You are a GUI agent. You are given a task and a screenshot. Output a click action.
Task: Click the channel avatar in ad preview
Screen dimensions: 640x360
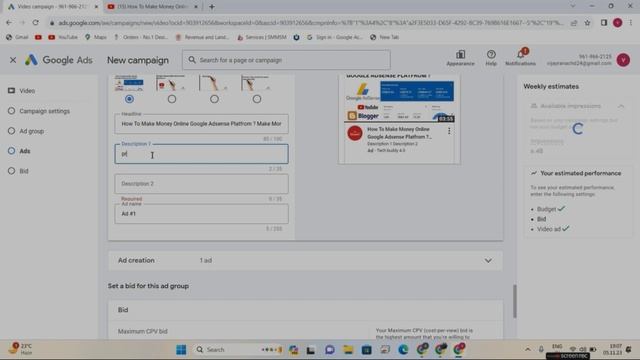355,133
